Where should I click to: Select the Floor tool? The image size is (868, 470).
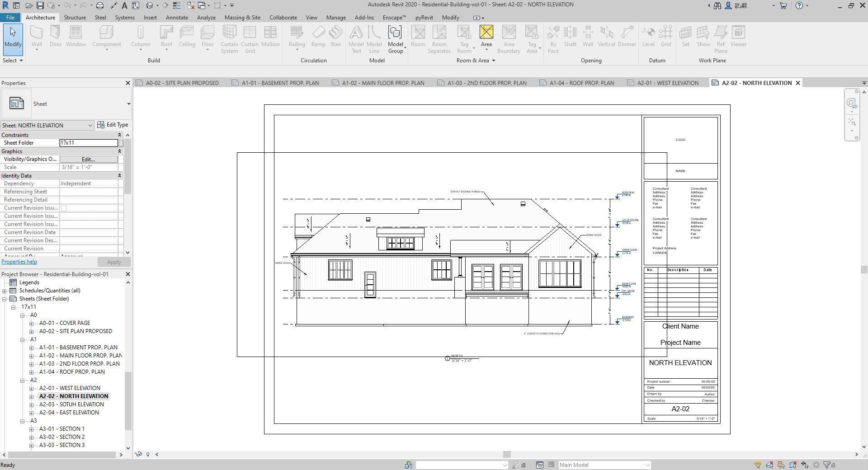208,37
